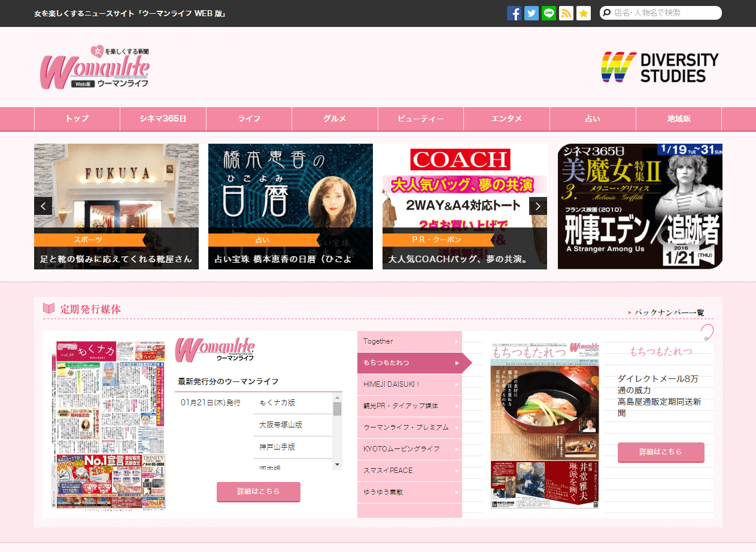
Task: Open the グルメ section
Action: 335,119
